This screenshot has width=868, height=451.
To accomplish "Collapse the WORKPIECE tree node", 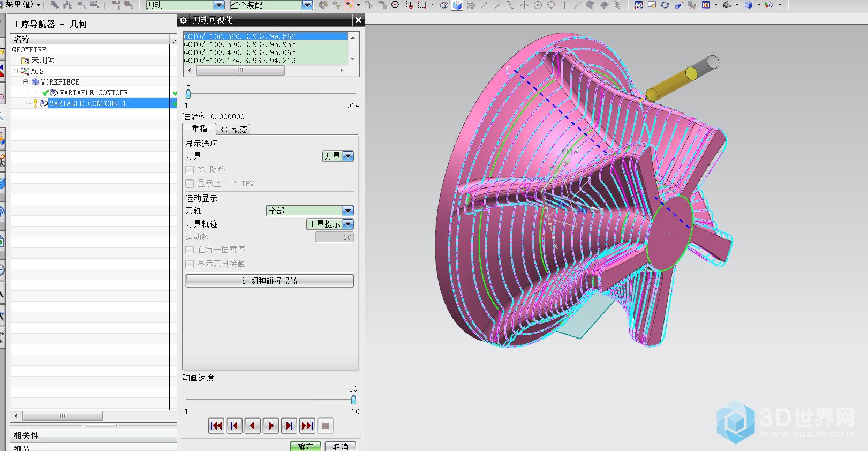I will pyautogui.click(x=25, y=81).
